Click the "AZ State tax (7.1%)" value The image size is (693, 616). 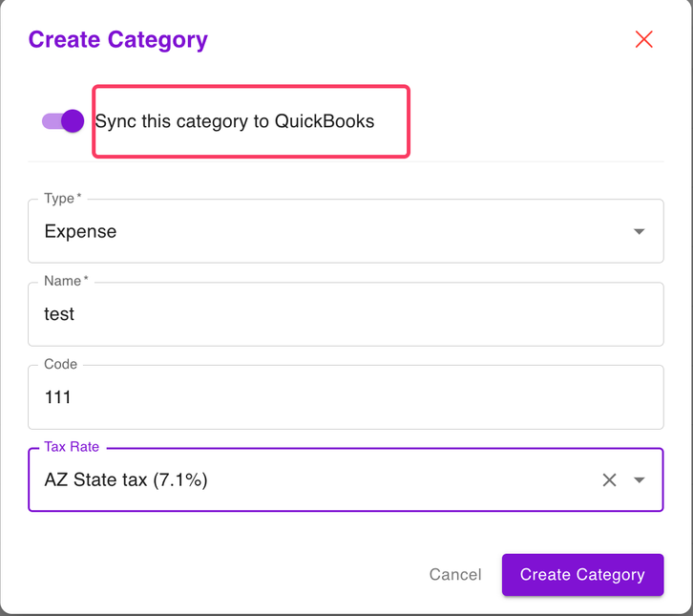point(126,480)
